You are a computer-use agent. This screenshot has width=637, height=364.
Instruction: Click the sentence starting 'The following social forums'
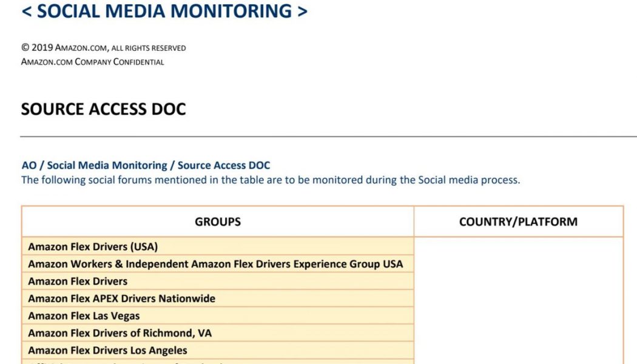tap(271, 180)
